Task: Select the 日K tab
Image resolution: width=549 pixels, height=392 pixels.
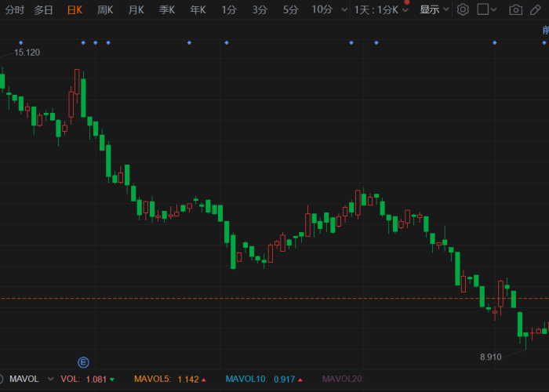Action: point(75,10)
